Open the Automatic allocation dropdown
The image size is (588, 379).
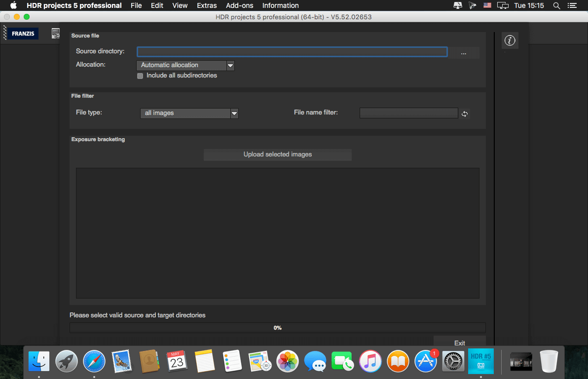click(x=185, y=65)
